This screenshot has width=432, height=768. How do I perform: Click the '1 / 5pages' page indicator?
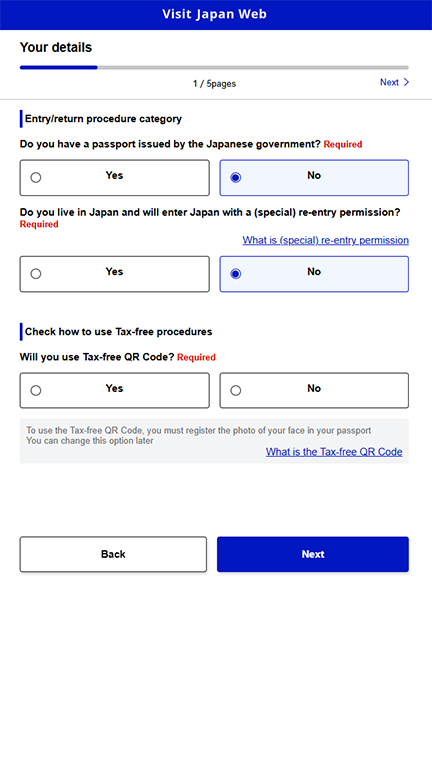tap(214, 84)
